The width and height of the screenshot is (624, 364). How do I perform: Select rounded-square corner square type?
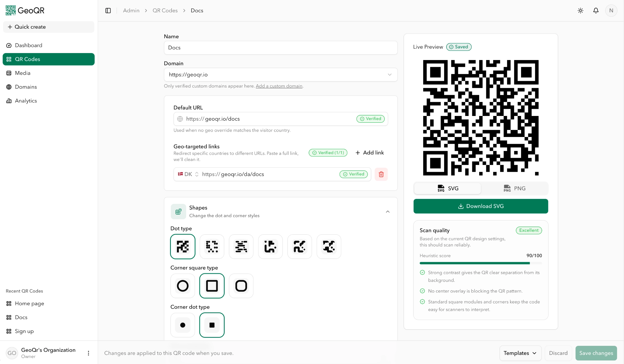tap(241, 286)
